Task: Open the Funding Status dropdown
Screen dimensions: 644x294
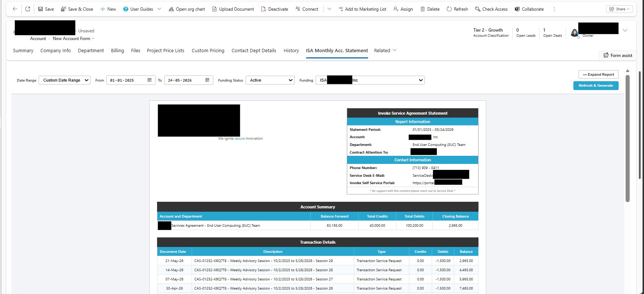Action: [x=270, y=80]
